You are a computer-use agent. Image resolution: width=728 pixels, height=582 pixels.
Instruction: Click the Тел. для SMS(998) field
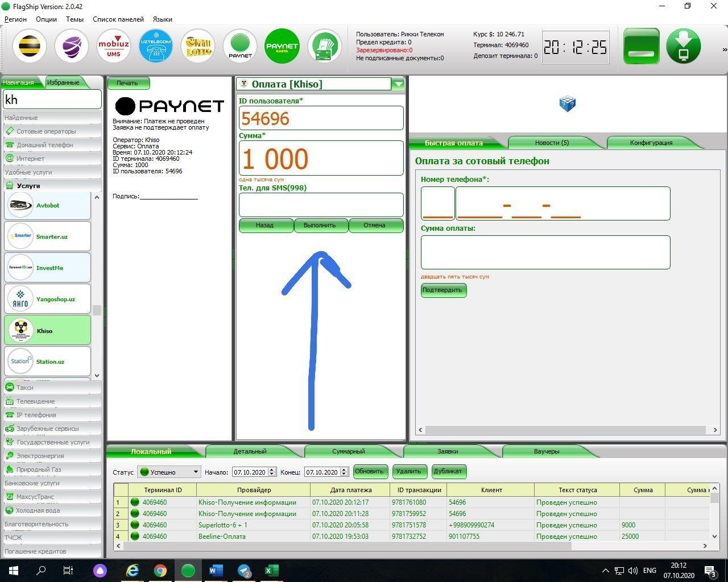coord(321,205)
